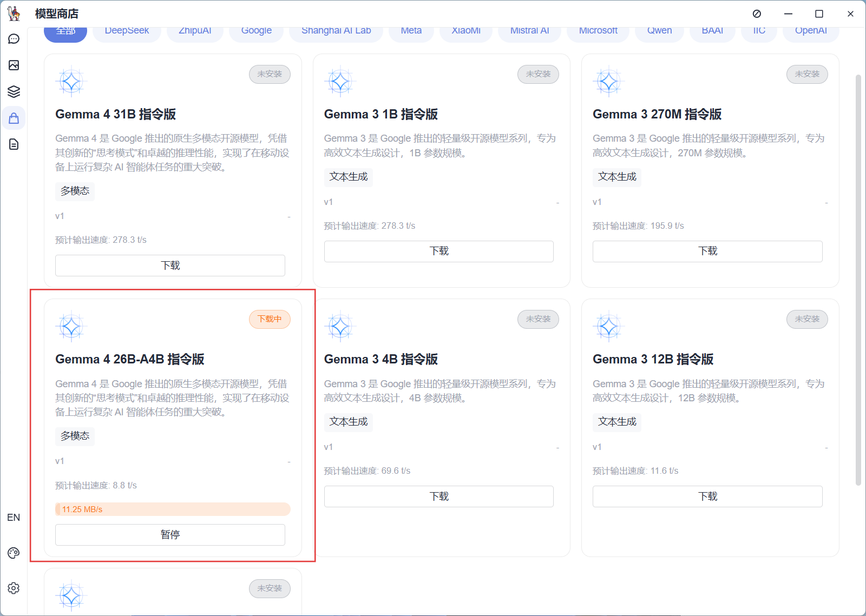The width and height of the screenshot is (866, 616).
Task: Click 预计输出速度: 69.6 t/s text
Action: pos(367,471)
